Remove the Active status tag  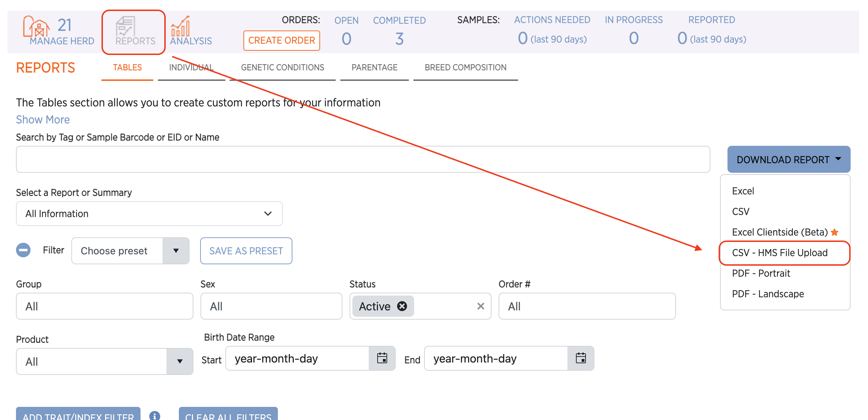[x=402, y=306]
